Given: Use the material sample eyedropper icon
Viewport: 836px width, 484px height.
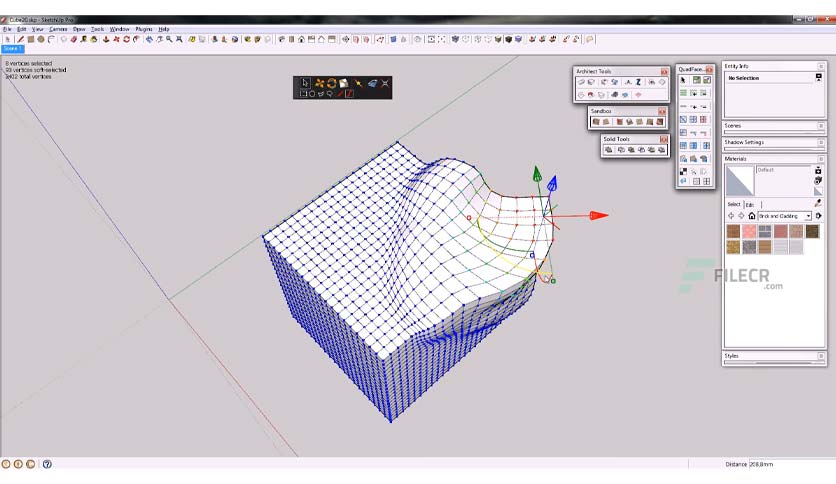Looking at the screenshot, I should pos(818,203).
